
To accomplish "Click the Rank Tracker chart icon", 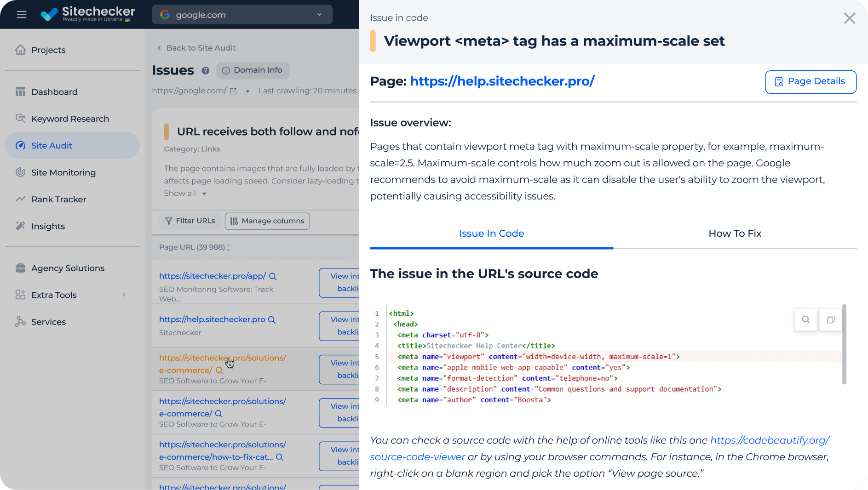I will coord(20,199).
